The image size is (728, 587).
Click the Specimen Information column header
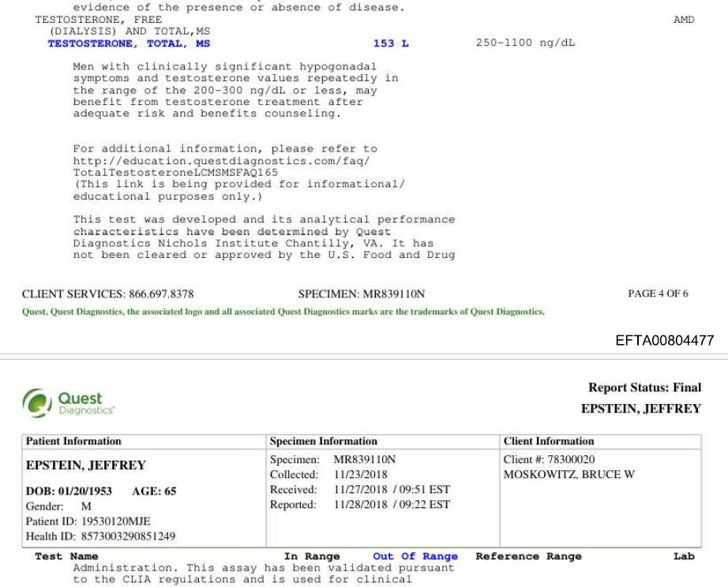click(x=323, y=441)
